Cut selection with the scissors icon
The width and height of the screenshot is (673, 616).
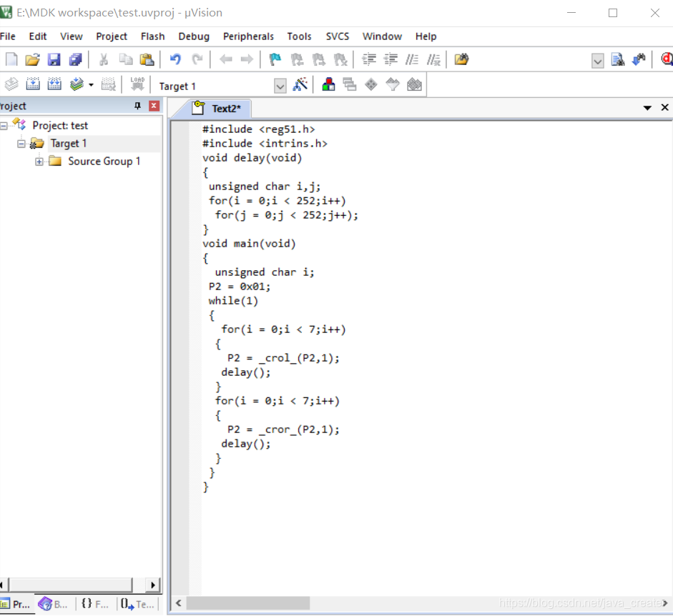pos(104,59)
